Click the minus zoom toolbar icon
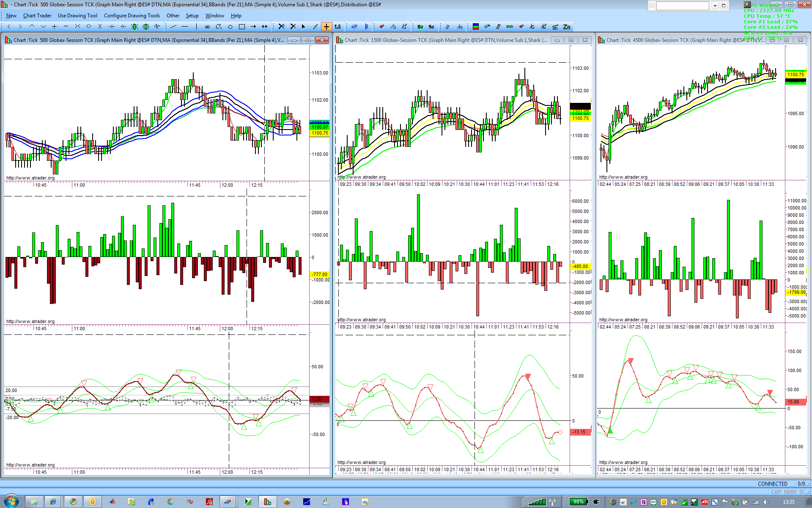Screen dimensions: 812x508 pyautogui.click(x=66, y=27)
